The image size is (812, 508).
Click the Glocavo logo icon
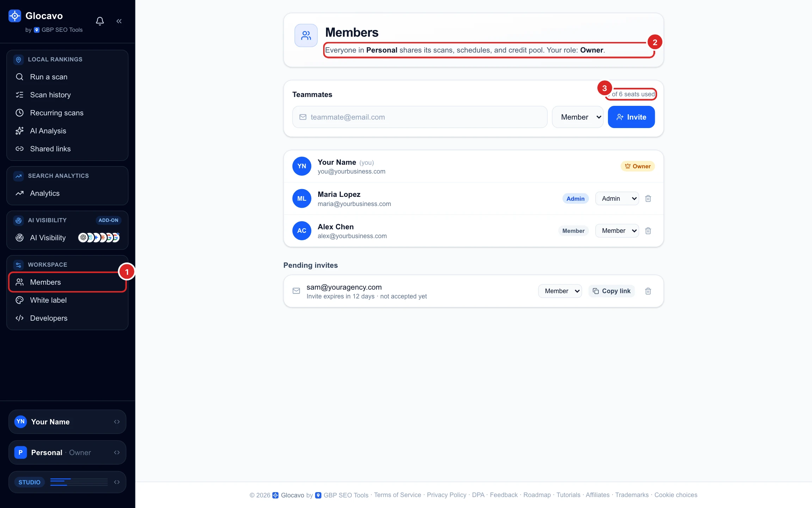pyautogui.click(x=15, y=16)
